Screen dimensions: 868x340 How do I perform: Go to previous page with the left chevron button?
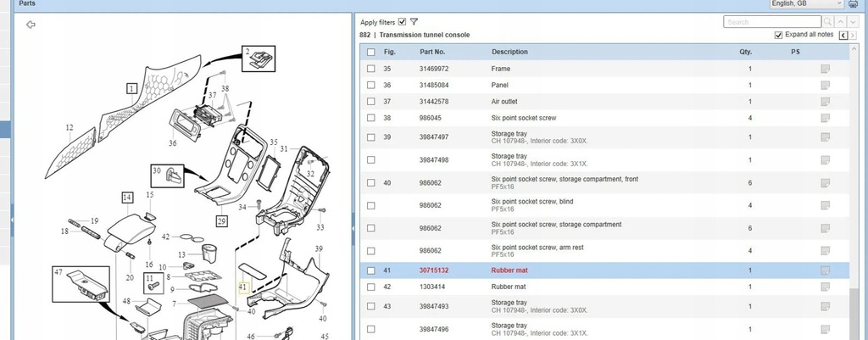843,35
